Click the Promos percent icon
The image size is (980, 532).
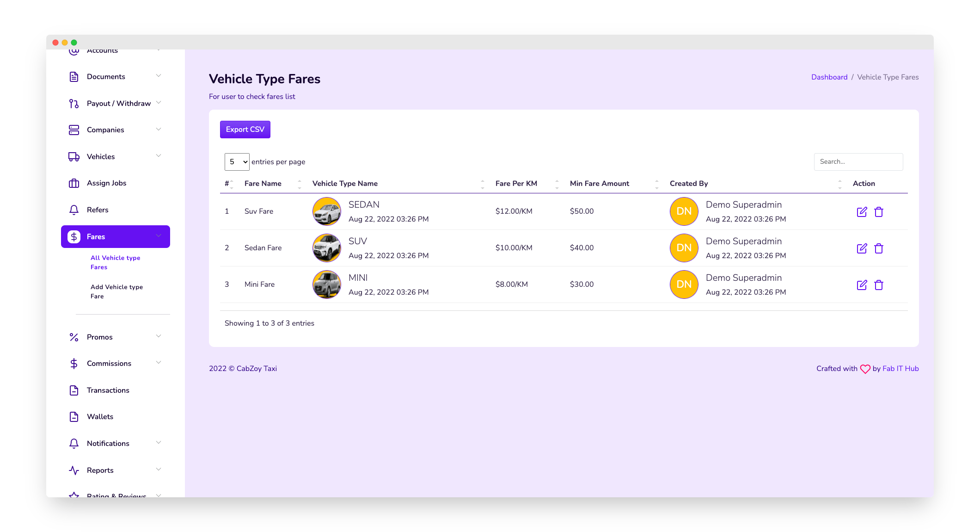click(x=74, y=337)
